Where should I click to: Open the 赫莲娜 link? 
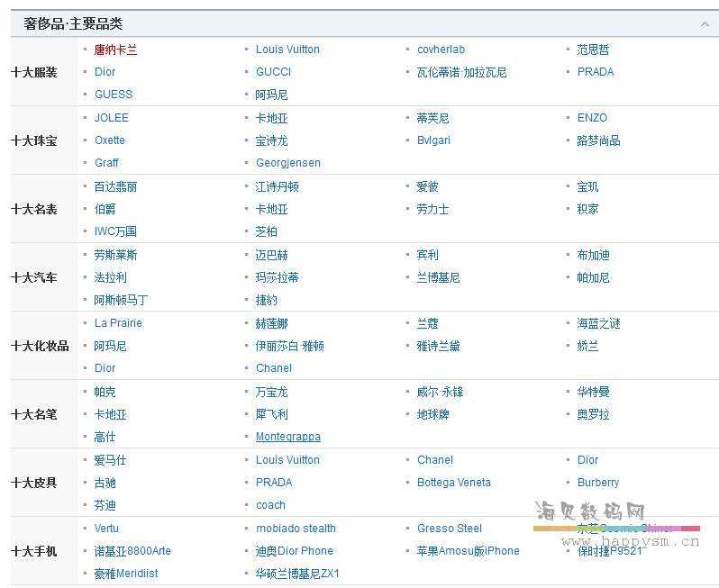[271, 323]
